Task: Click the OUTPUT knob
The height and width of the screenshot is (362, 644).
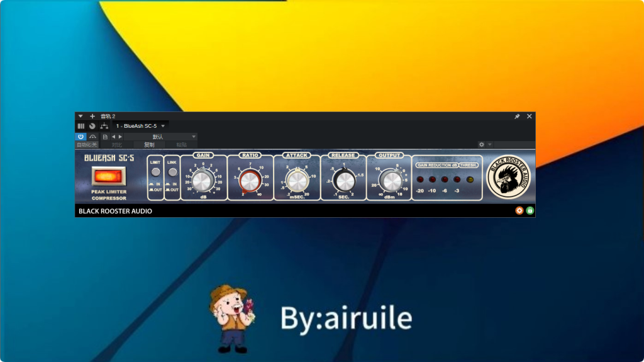Action: [391, 181]
